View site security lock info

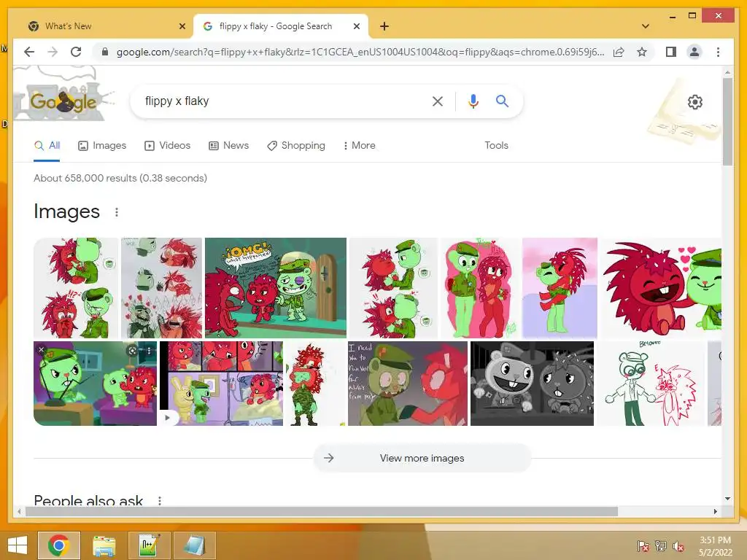click(105, 52)
